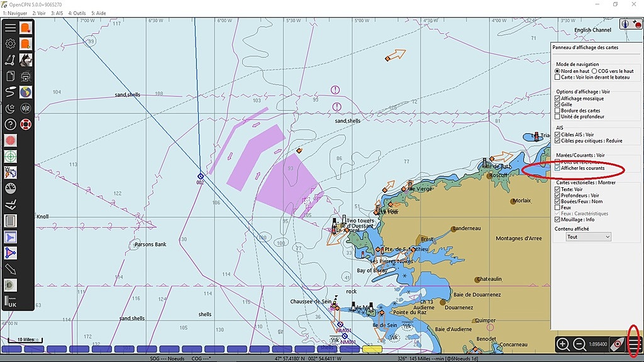Open the 1: Naviguer menu
Viewport: 644px width, 362px height.
15,13
